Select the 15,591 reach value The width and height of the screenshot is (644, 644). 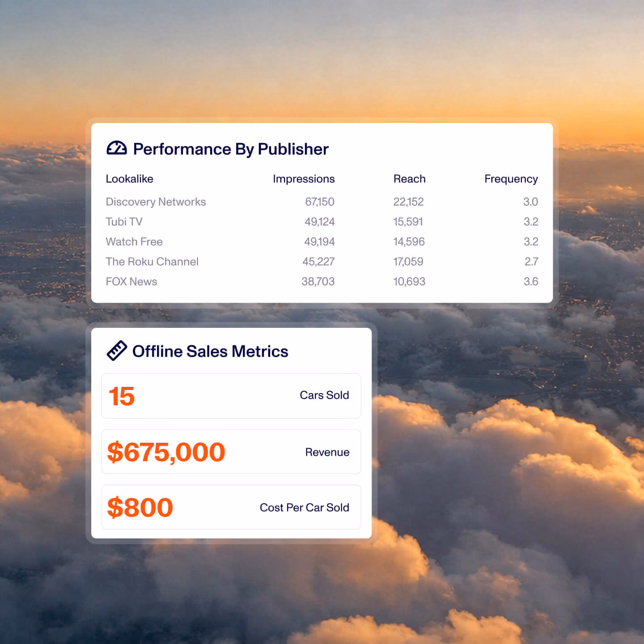[x=408, y=222]
